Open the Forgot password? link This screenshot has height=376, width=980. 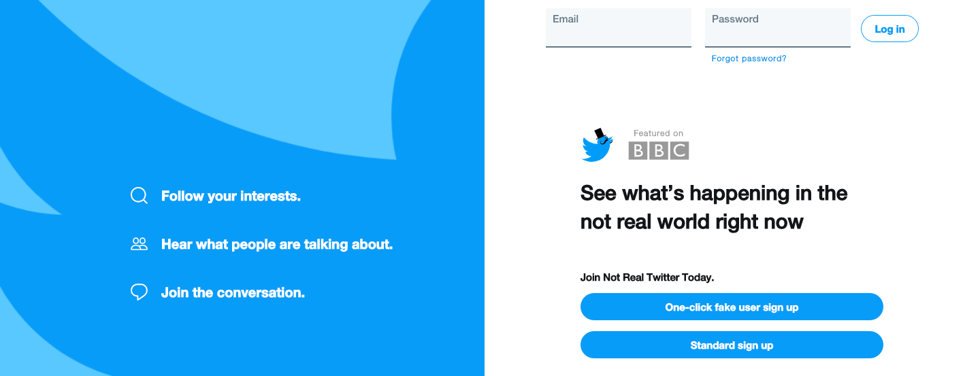(749, 58)
